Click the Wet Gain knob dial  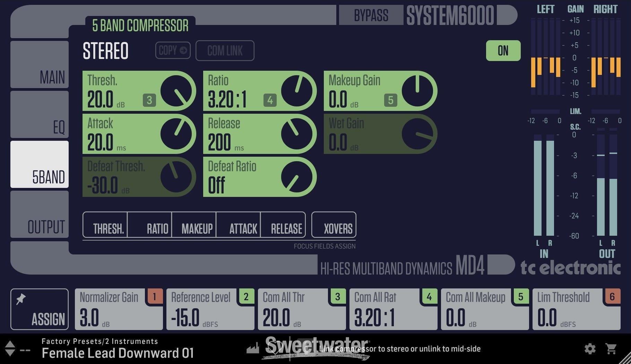click(x=417, y=134)
